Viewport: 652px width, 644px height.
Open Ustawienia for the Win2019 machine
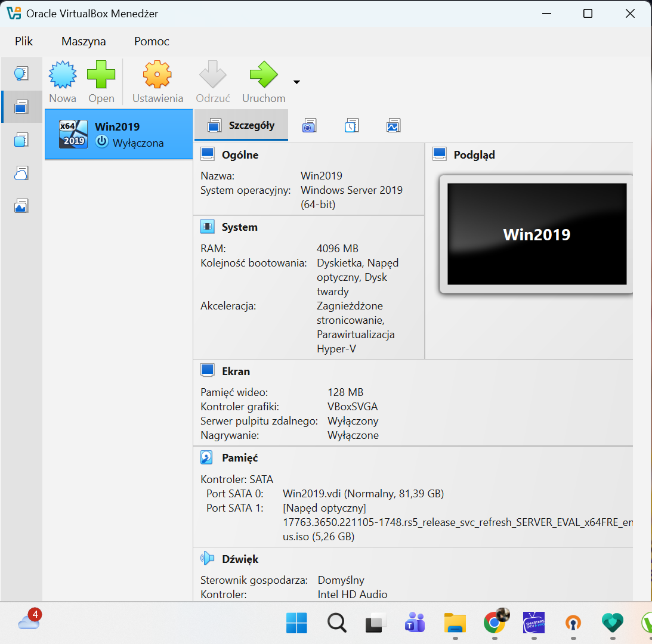[x=157, y=80]
